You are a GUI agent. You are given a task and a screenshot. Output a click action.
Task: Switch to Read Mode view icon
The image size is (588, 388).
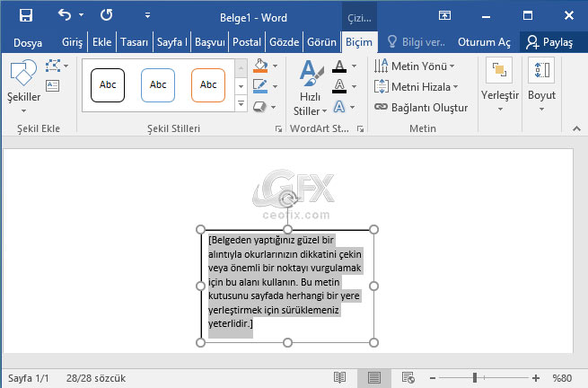[x=339, y=377]
